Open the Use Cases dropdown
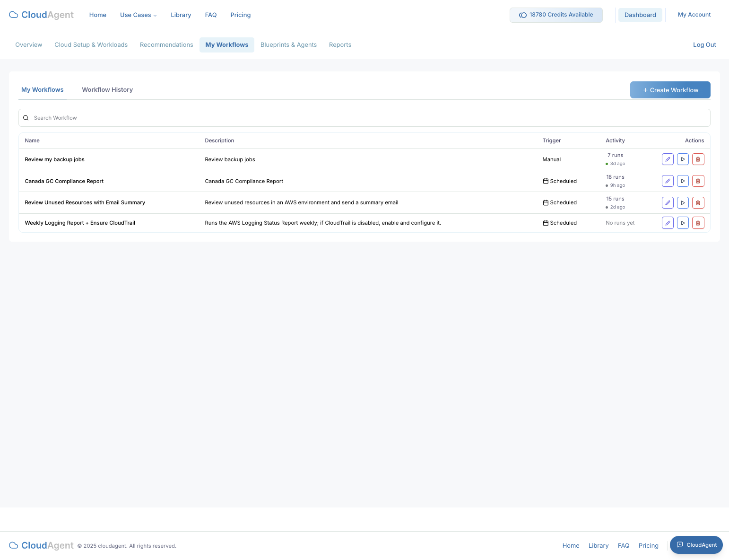729x560 pixels. [x=138, y=15]
